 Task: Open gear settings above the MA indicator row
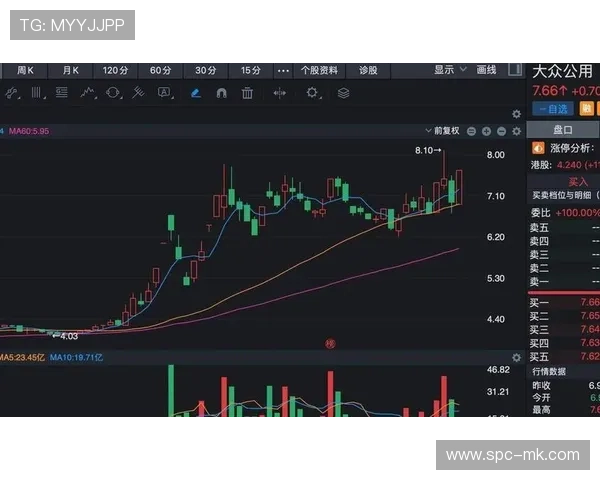(516, 114)
